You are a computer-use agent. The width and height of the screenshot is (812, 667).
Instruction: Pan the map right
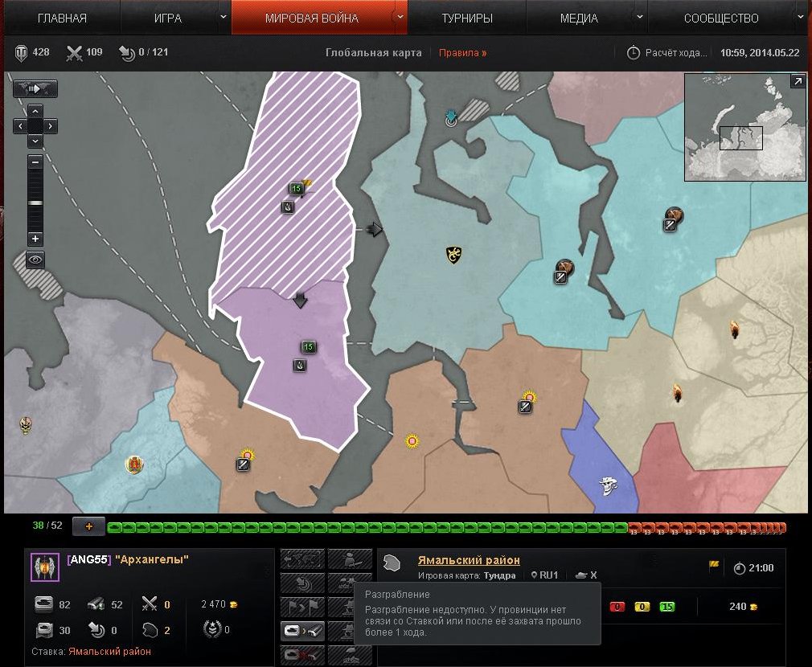coord(50,125)
